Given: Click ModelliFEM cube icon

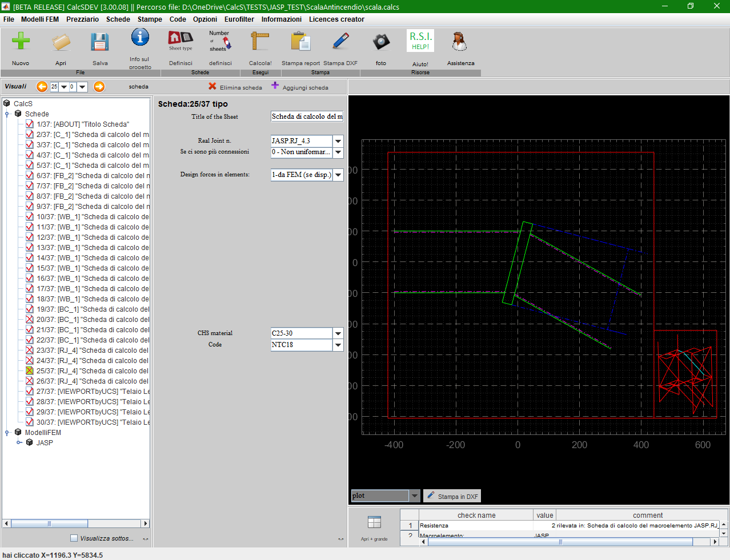Looking at the screenshot, I should click(x=18, y=432).
